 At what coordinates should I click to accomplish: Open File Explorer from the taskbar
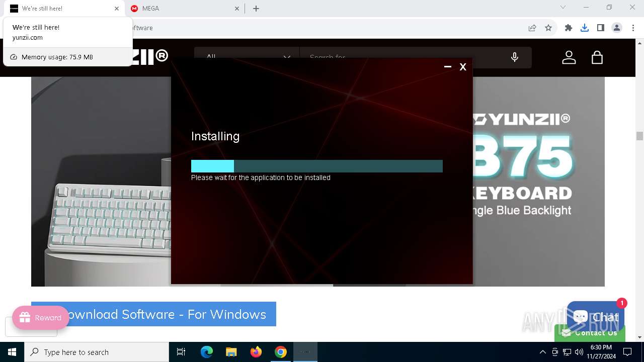click(231, 352)
